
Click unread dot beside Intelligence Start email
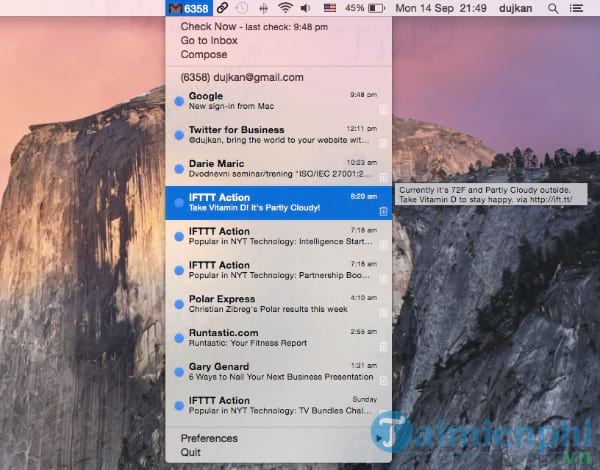[179, 237]
